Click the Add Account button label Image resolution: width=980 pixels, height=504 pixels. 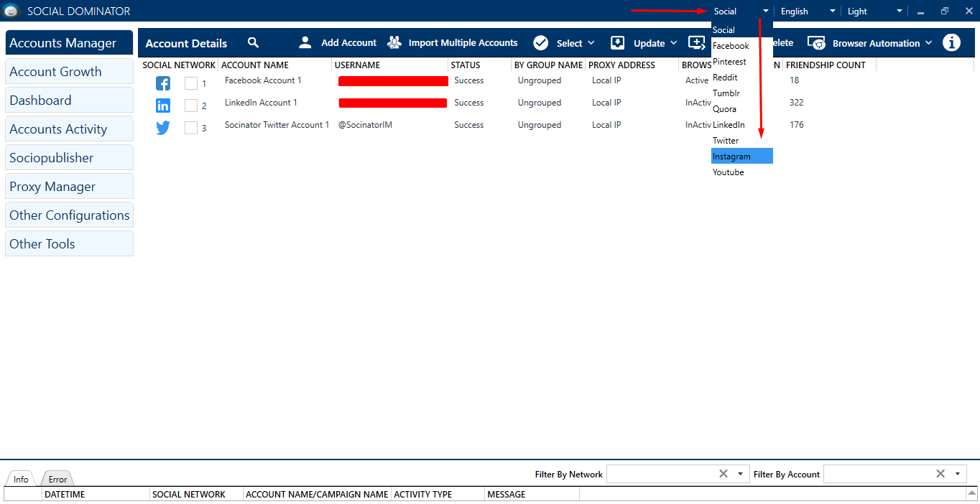pos(348,43)
